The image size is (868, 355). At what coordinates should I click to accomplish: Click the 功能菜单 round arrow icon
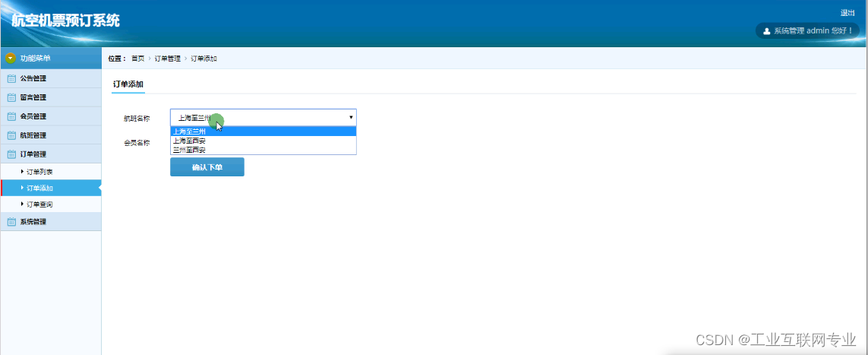click(11, 58)
